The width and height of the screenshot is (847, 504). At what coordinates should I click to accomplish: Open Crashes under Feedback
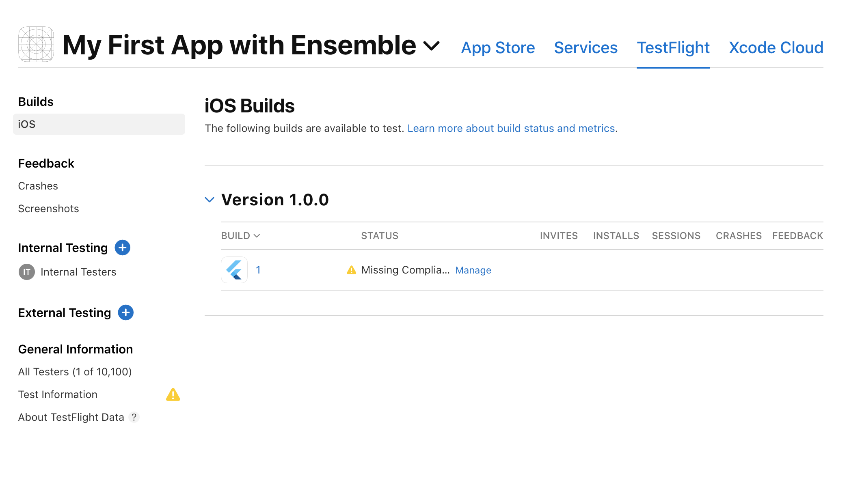38,185
